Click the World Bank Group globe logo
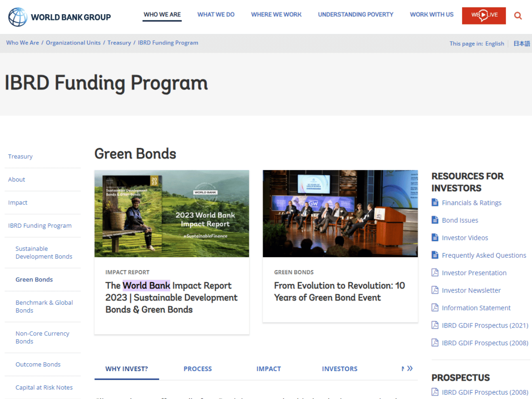 [18, 17]
